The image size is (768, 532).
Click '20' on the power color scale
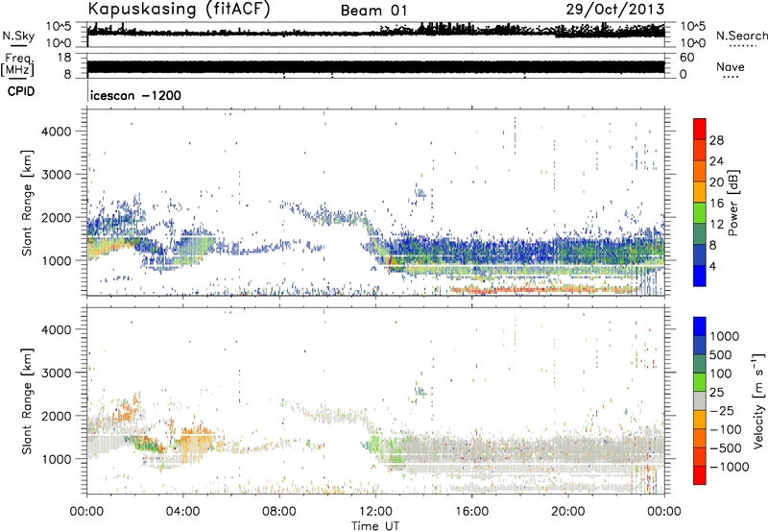pos(716,182)
